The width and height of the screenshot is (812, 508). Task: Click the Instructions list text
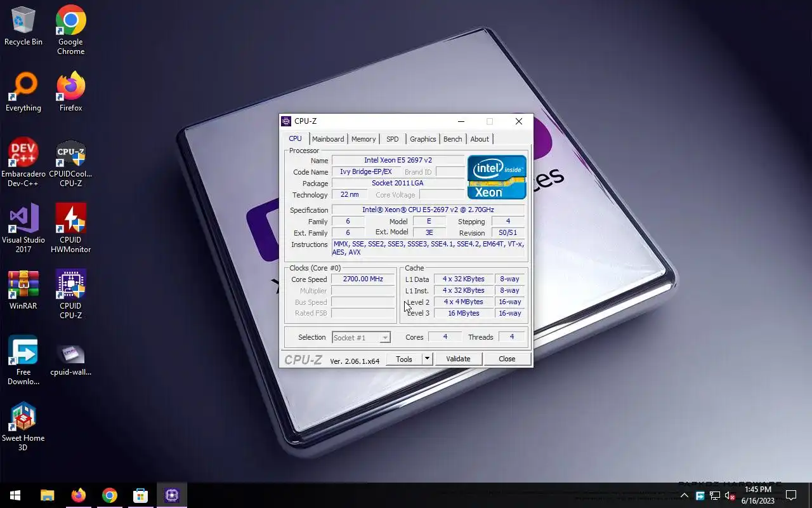tap(428, 248)
